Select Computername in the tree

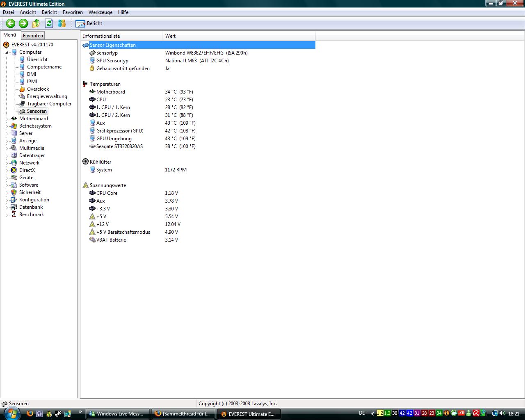[x=44, y=67]
